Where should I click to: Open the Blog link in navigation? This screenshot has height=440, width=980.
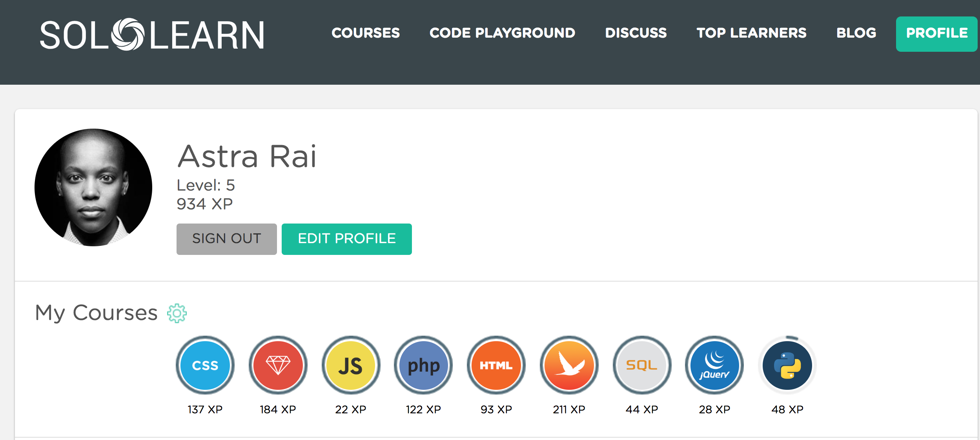coord(856,33)
